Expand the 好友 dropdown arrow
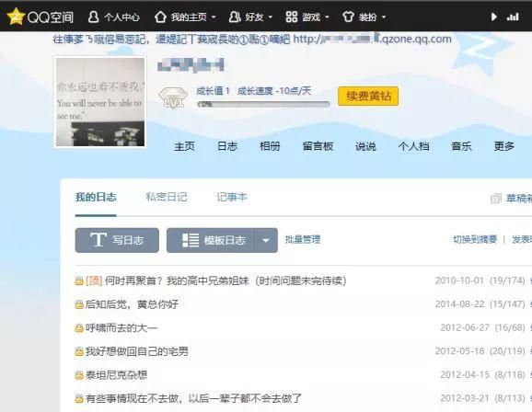Screen dimensions: 532x412 pos(270,17)
